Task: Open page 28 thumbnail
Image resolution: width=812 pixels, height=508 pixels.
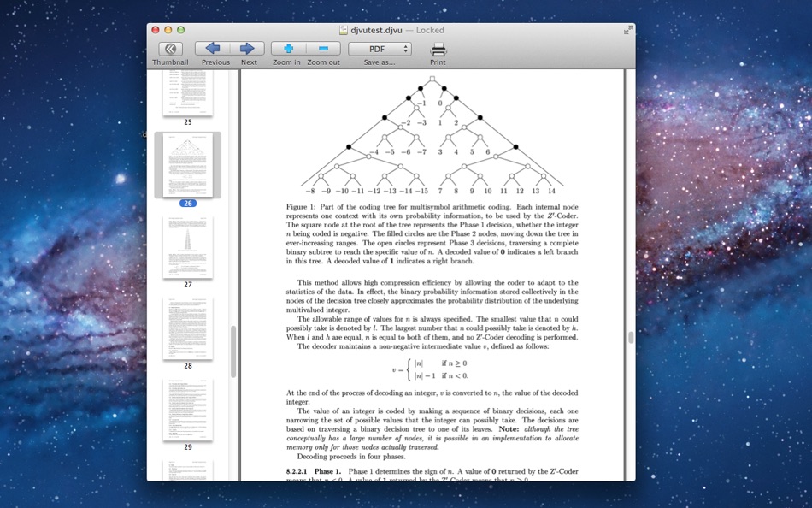Action: click(x=187, y=328)
